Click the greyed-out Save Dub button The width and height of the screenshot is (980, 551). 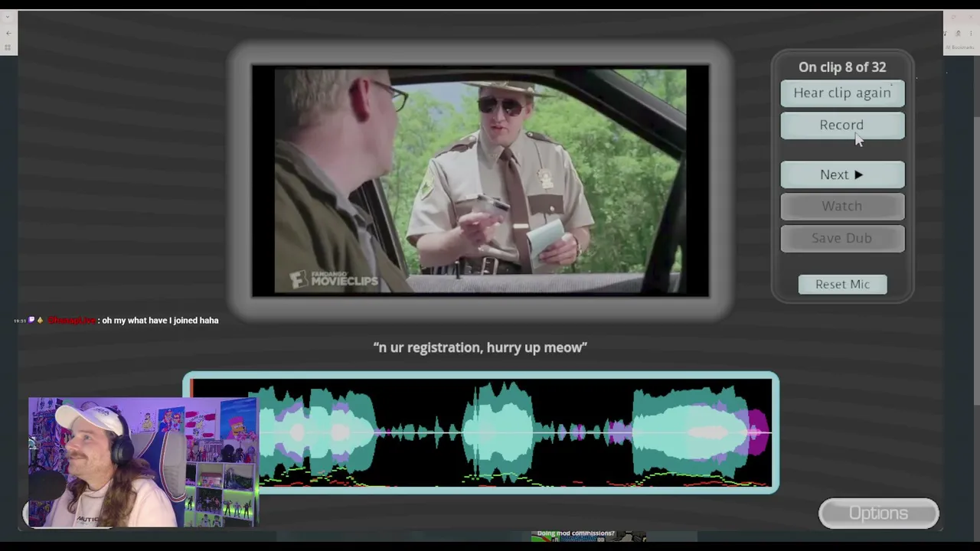(842, 239)
